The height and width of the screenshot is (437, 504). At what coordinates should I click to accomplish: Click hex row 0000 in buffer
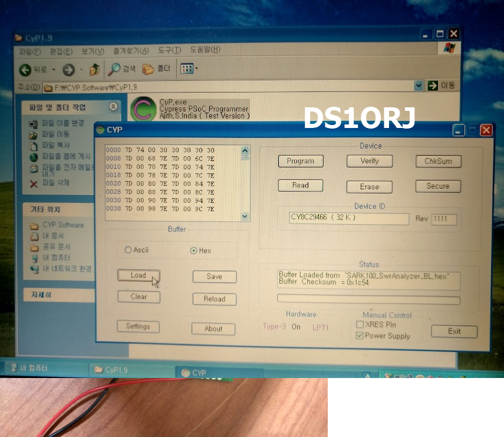[160, 150]
